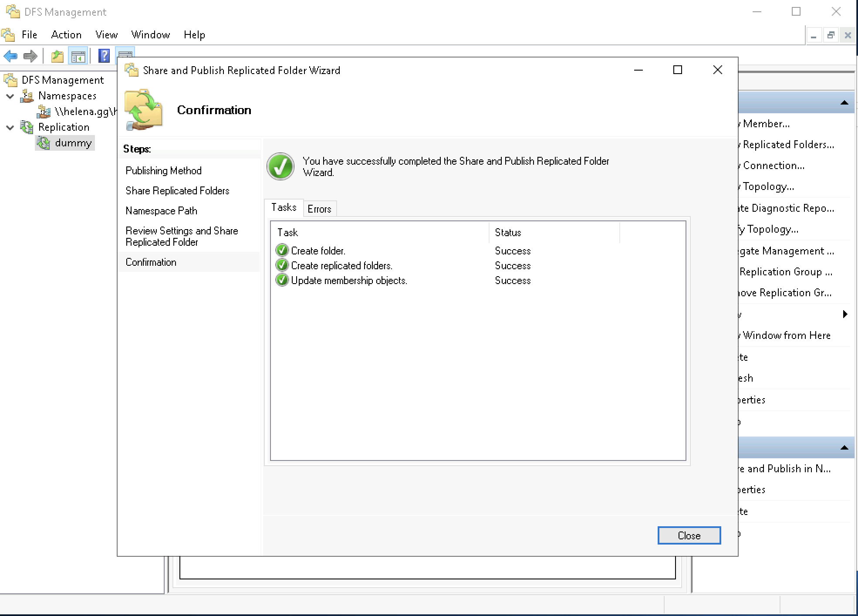
Task: Click the Up One Level folder icon
Action: 57,56
